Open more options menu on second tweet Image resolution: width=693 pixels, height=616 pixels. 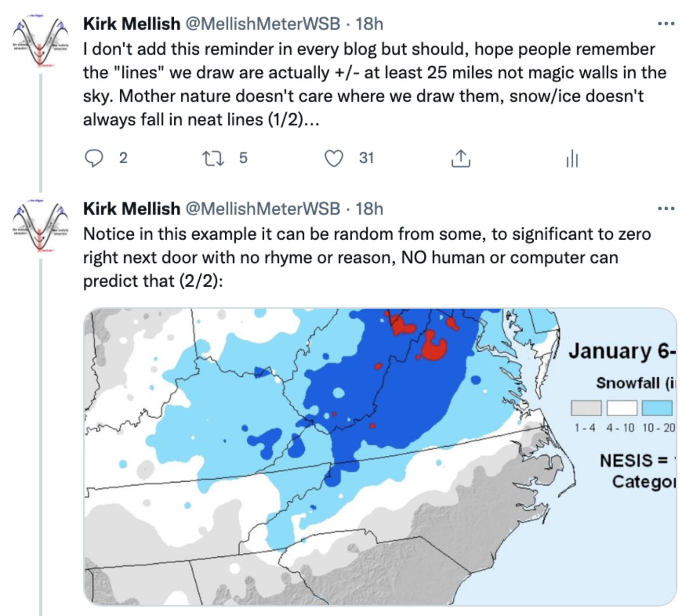666,208
